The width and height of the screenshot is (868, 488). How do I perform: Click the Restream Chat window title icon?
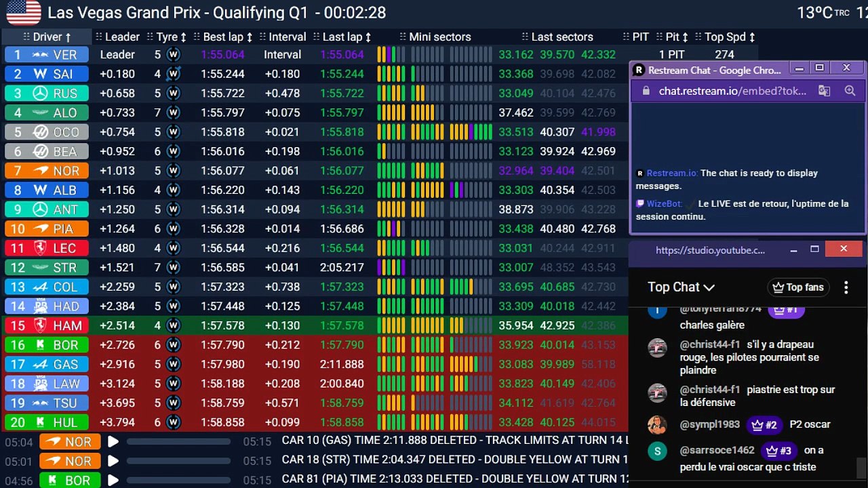pos(639,70)
